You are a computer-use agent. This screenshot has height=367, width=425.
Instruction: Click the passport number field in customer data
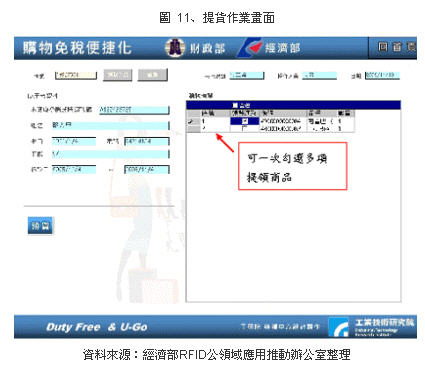coord(134,110)
